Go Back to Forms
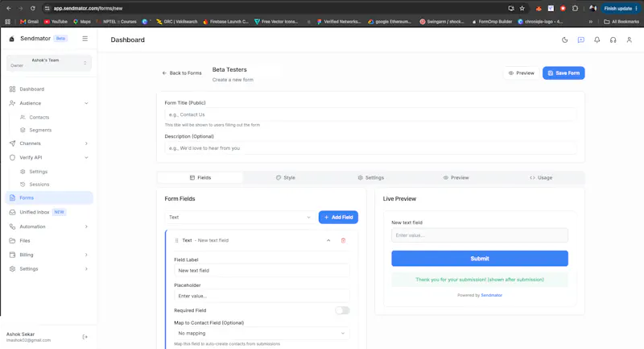 click(182, 73)
